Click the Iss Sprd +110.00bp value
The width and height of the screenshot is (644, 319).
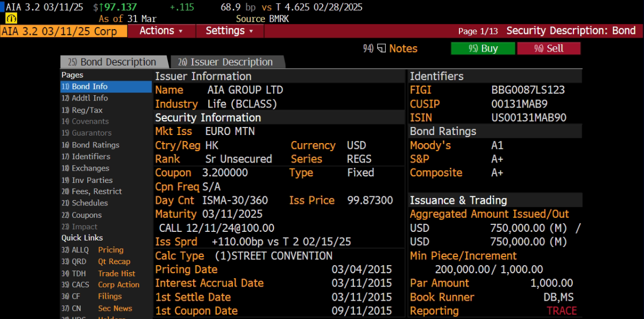point(281,242)
